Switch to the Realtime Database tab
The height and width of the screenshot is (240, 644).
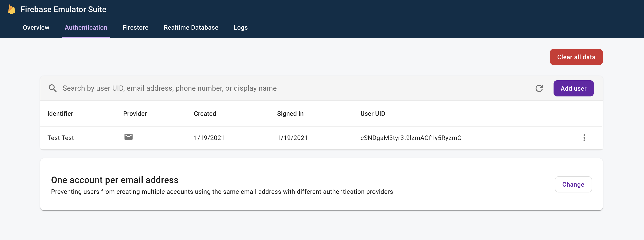coord(191,28)
